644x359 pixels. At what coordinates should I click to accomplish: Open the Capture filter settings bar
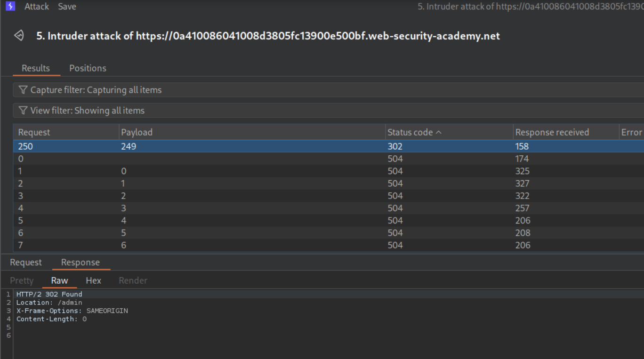tap(282, 90)
